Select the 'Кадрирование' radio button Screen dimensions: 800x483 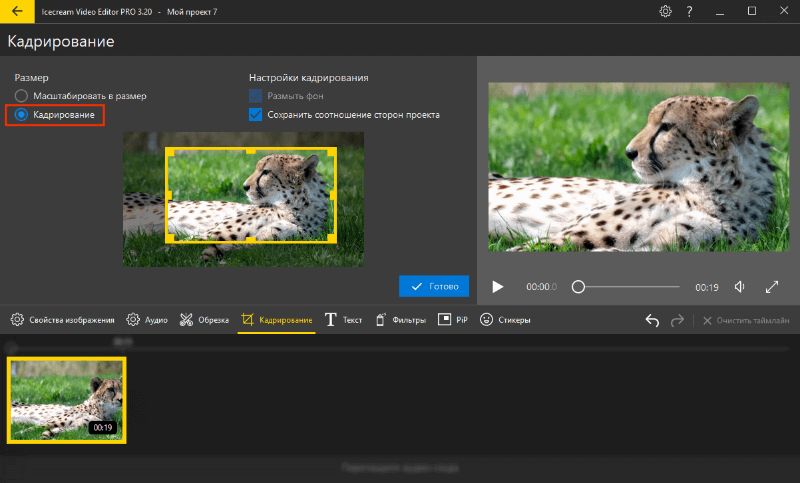pyautogui.click(x=21, y=116)
